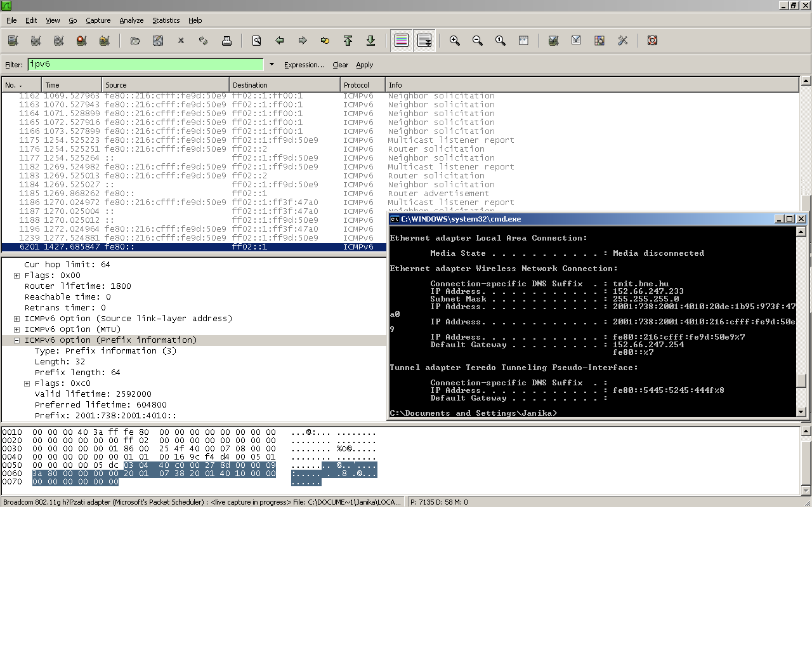The width and height of the screenshot is (812, 650).
Task: Stop the running live capture
Action: tap(81, 41)
